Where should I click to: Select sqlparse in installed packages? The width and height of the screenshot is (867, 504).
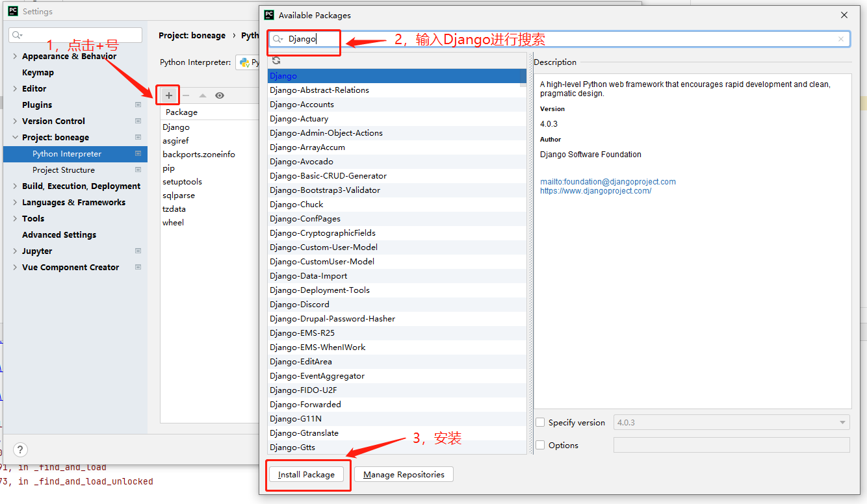coord(179,195)
